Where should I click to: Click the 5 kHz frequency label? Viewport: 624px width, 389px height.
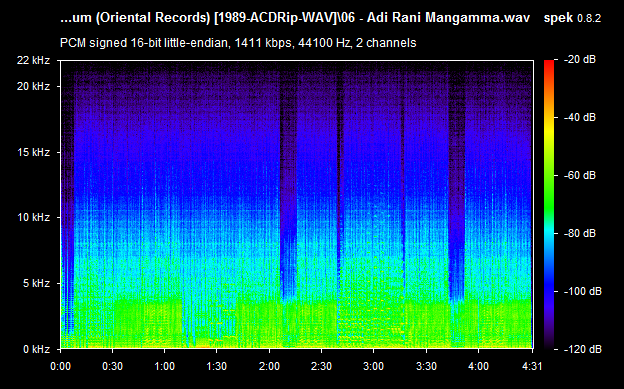point(36,283)
